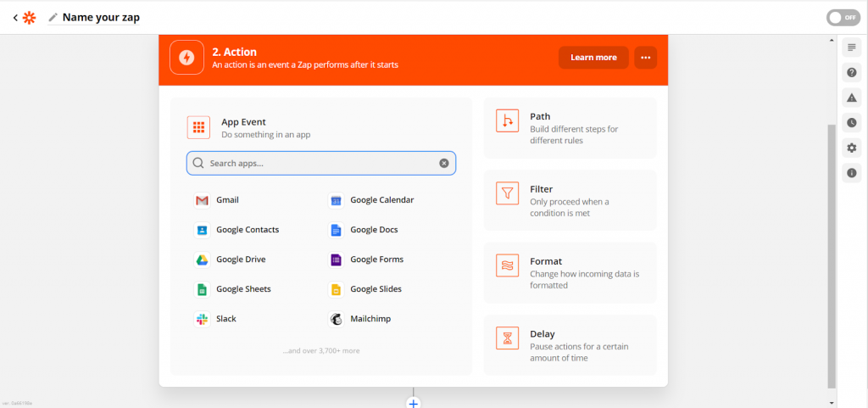Click the editor vertical scrollbar thumb
Screen dimensions: 868x408
(x=832, y=256)
